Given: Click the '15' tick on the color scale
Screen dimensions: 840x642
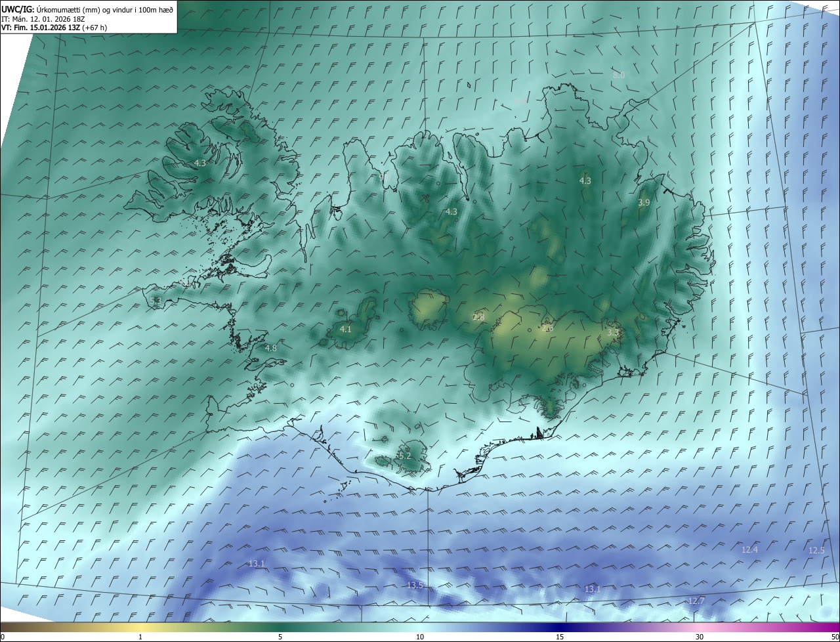Looking at the screenshot, I should coord(560,637).
